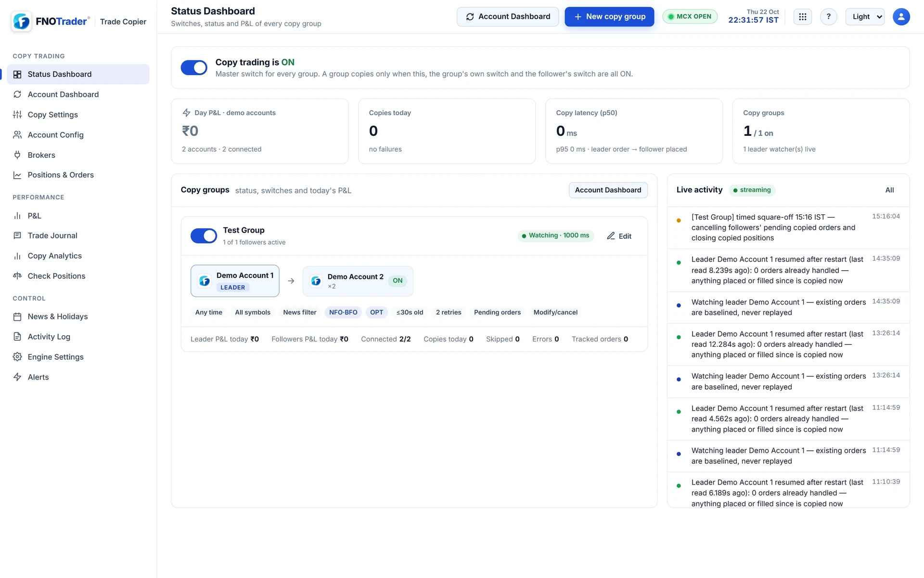Click the Brokers plug icon
This screenshot has height=578, width=924.
click(17, 155)
